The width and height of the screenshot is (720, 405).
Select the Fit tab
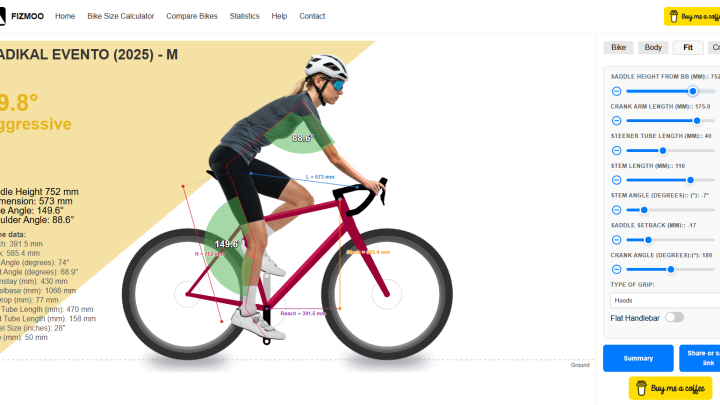(x=688, y=47)
